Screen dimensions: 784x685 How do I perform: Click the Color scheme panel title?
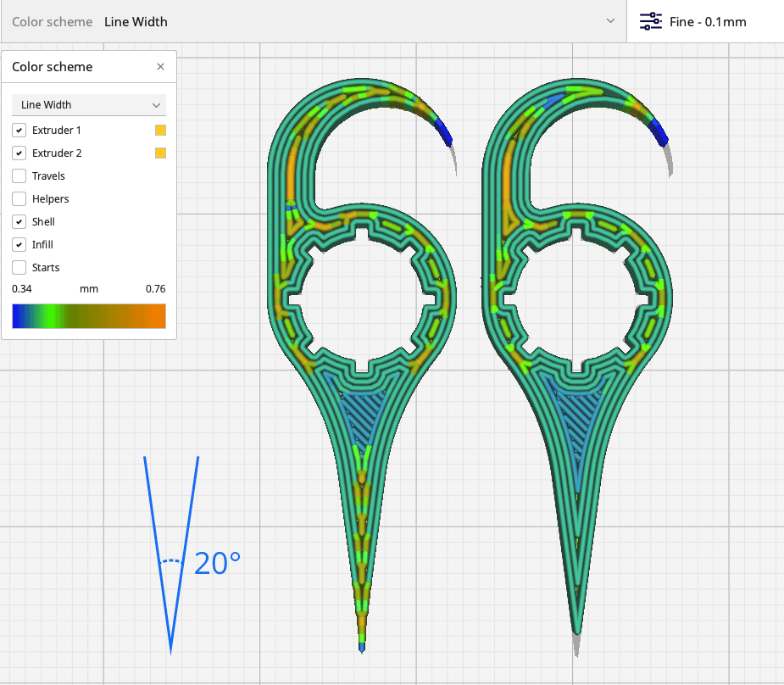pos(53,67)
